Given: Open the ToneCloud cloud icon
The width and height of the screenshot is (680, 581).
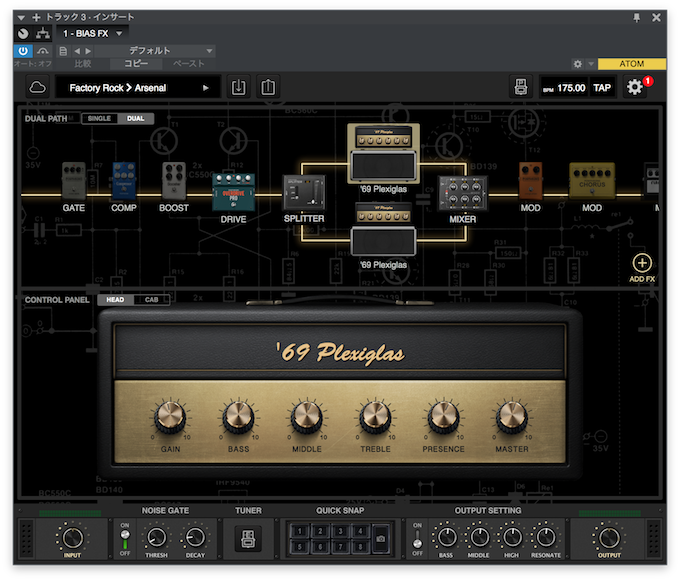Looking at the screenshot, I should 38,87.
